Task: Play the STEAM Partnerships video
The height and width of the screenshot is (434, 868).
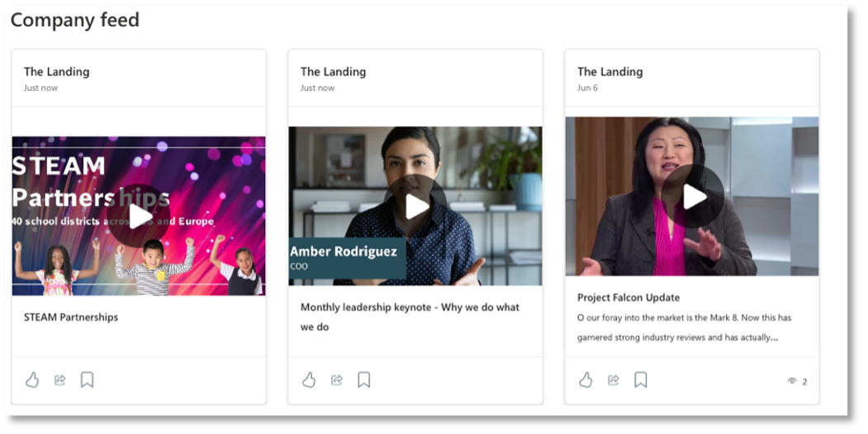Action: click(x=139, y=216)
